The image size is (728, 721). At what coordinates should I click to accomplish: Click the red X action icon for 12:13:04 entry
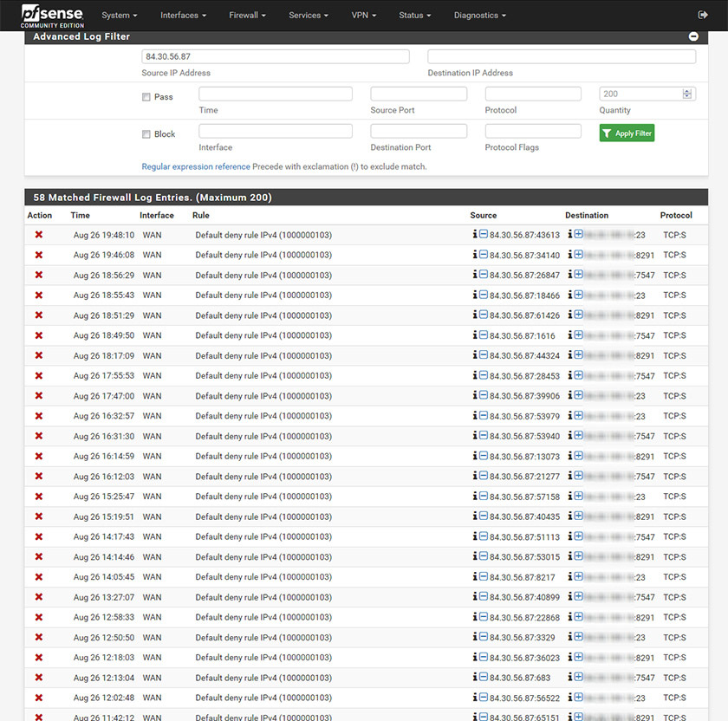coord(39,678)
